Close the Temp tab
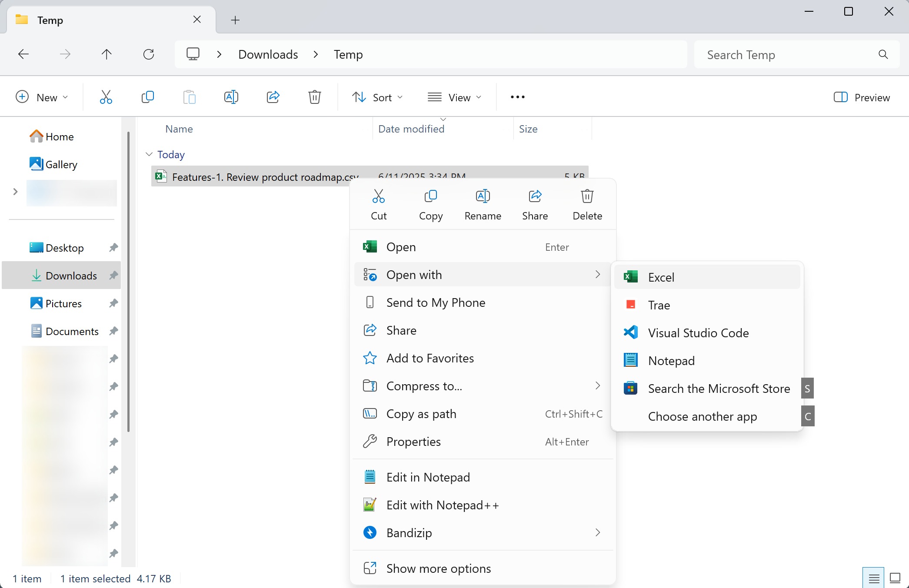909x588 pixels. [x=197, y=20]
